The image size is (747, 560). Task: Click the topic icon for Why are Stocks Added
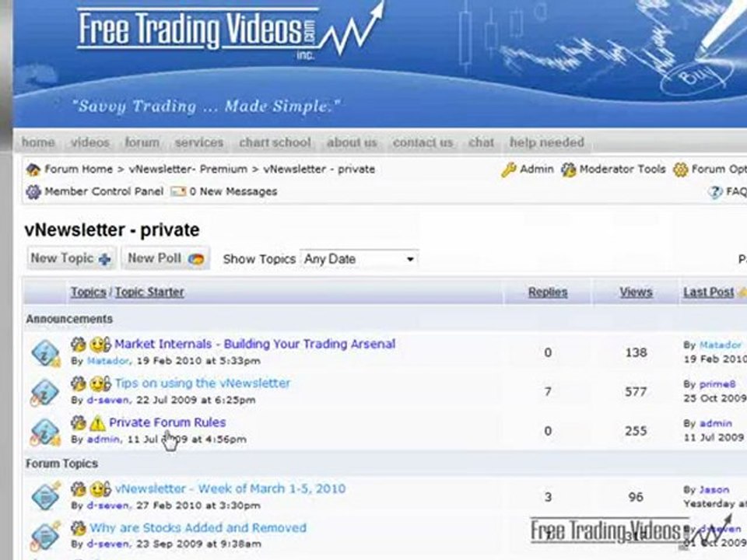(46, 535)
